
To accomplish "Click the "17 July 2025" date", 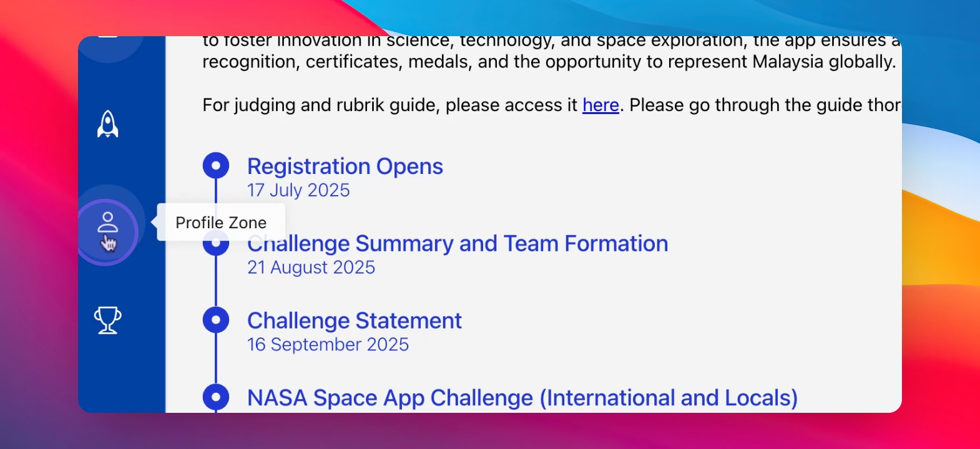I will coord(298,190).
